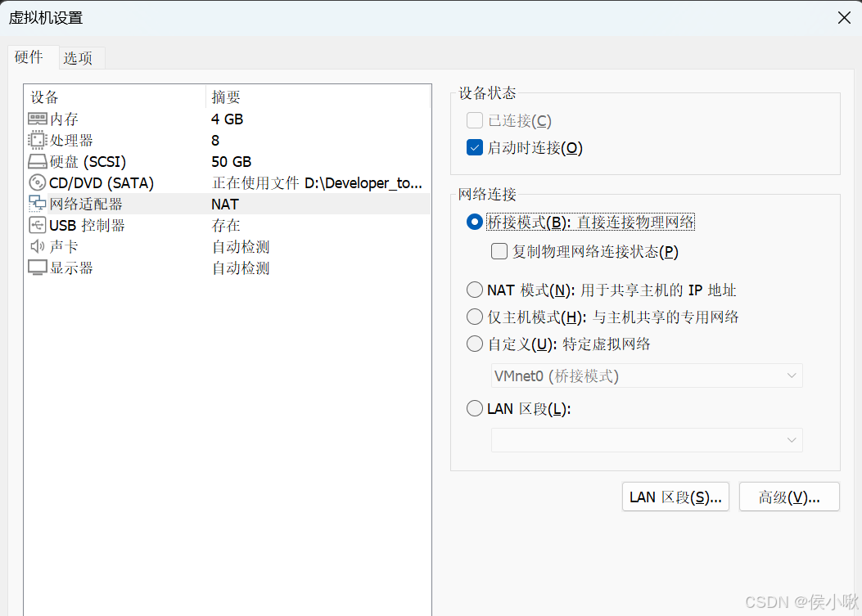
Task: Click the display (显示器) monitor icon
Action: [38, 268]
